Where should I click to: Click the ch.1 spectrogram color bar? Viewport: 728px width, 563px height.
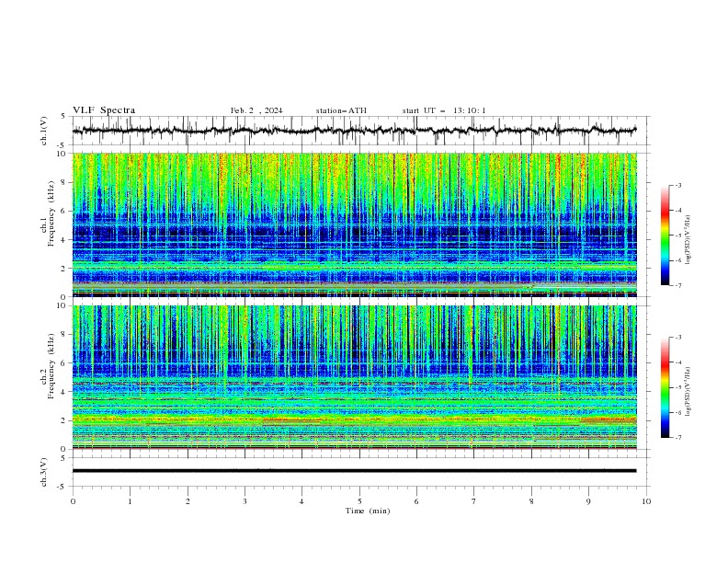pos(665,236)
